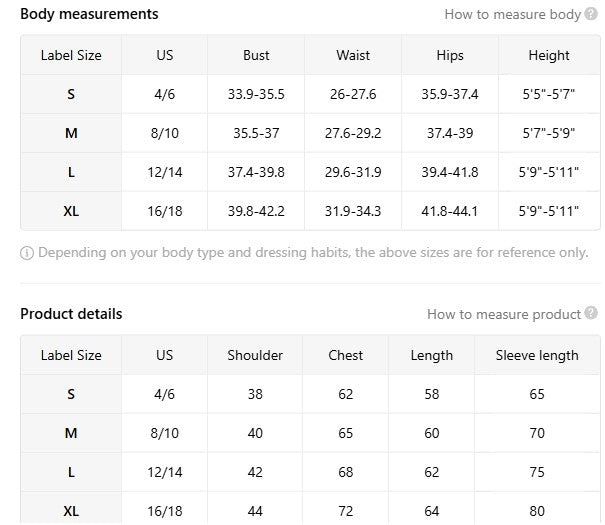This screenshot has height=525, width=605.
Task: Click the question mark beside measure product
Action: (591, 313)
